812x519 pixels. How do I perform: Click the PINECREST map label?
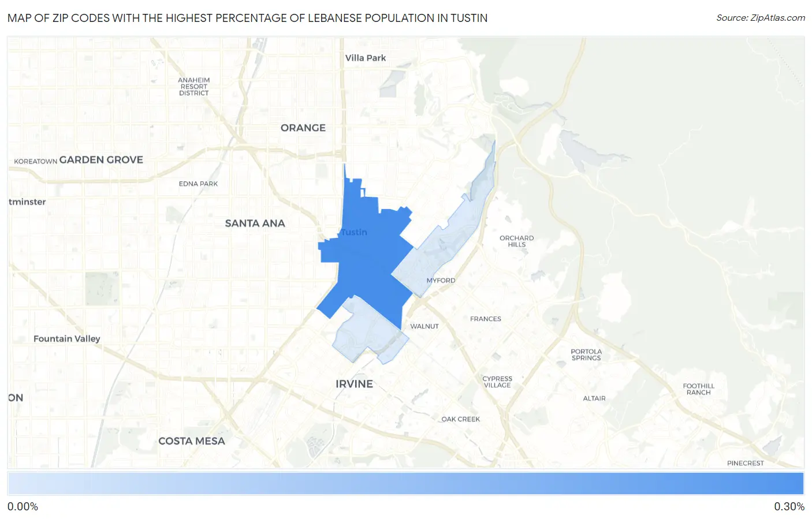[746, 463]
